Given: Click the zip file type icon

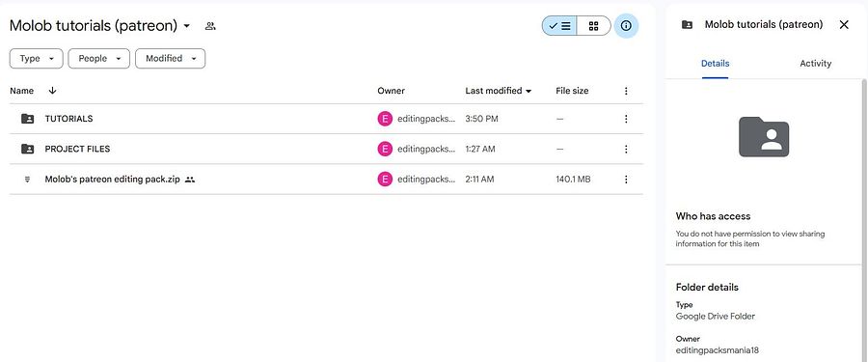Looking at the screenshot, I should (x=27, y=179).
